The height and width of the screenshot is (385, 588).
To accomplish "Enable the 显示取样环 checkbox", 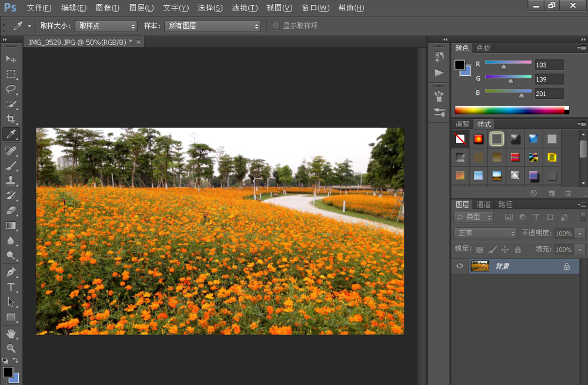I will coord(276,26).
